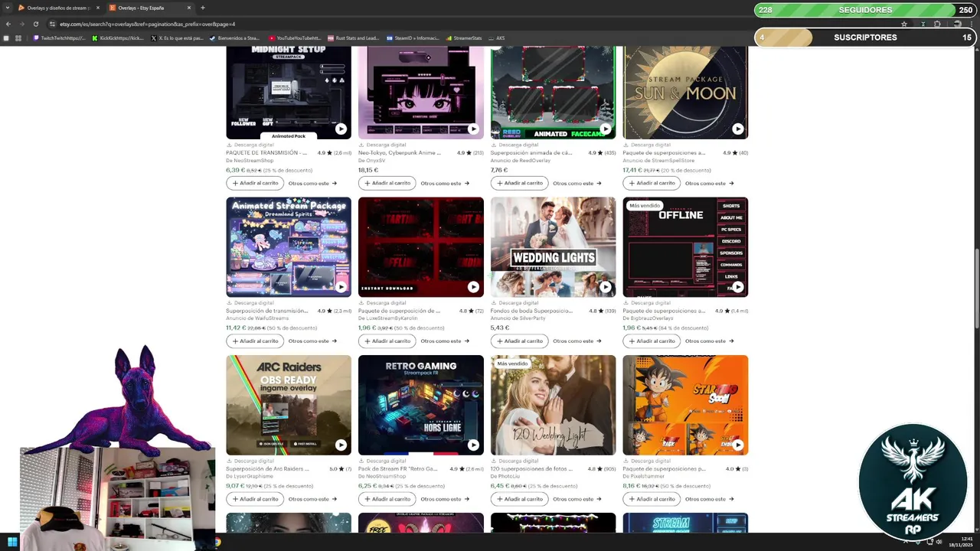
Task: Open the Sun & Moon stream package thumbnail
Action: tap(685, 92)
